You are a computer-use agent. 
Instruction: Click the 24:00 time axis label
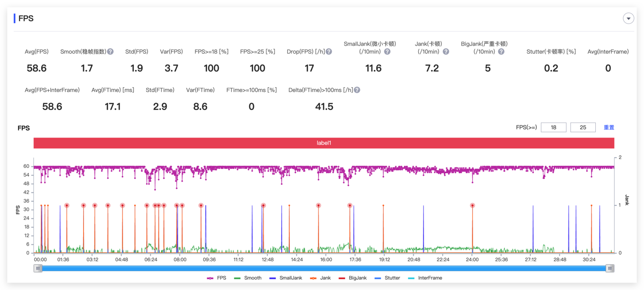tap(472, 260)
